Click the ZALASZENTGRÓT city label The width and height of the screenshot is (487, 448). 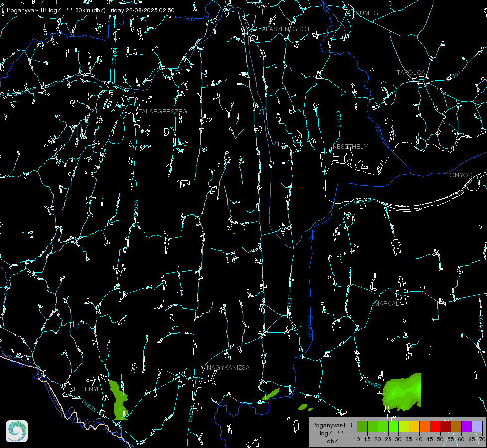(x=284, y=29)
